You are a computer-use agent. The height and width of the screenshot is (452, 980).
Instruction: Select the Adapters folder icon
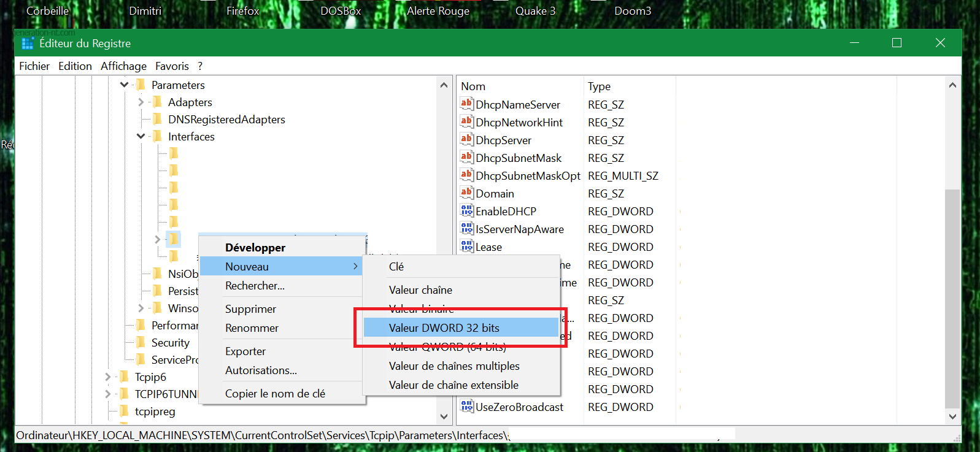coord(157,102)
